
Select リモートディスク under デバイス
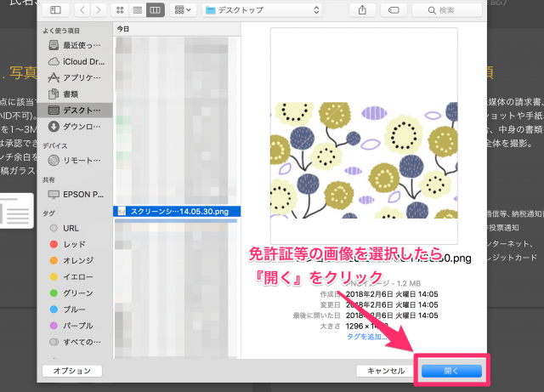tap(75, 161)
